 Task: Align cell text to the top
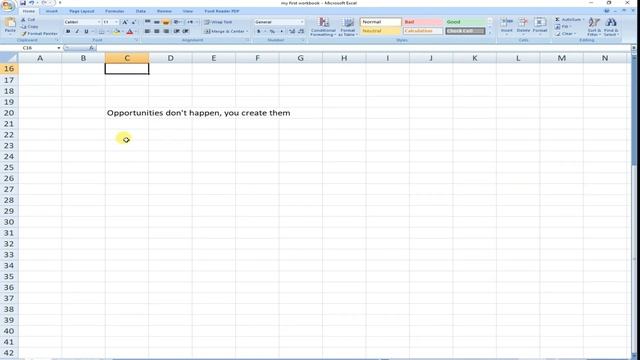148,22
